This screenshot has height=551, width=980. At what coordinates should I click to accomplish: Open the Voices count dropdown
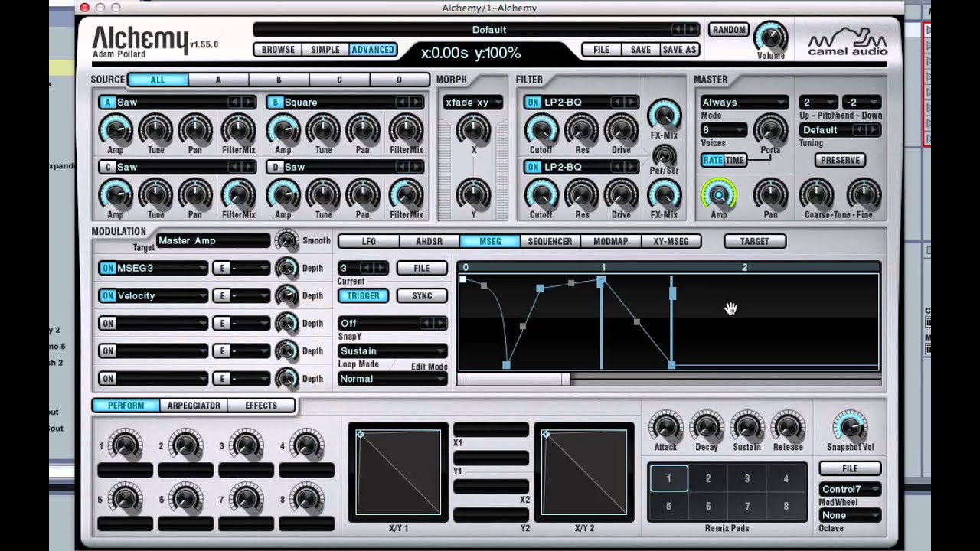tap(724, 130)
